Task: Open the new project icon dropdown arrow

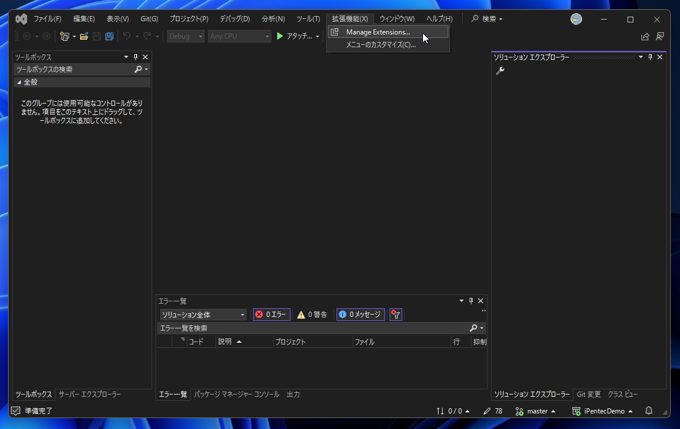Action: [x=74, y=36]
